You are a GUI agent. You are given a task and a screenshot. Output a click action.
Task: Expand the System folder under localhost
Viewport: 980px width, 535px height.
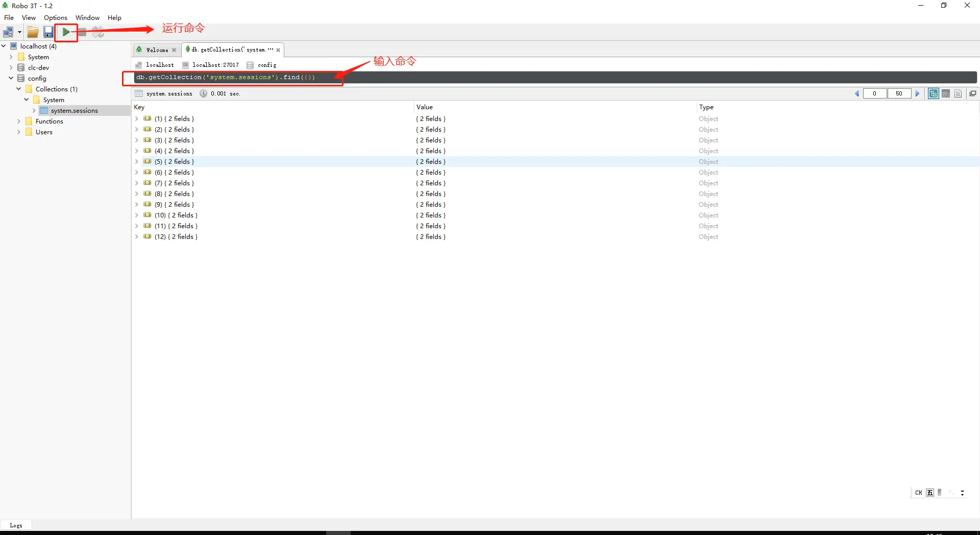11,57
